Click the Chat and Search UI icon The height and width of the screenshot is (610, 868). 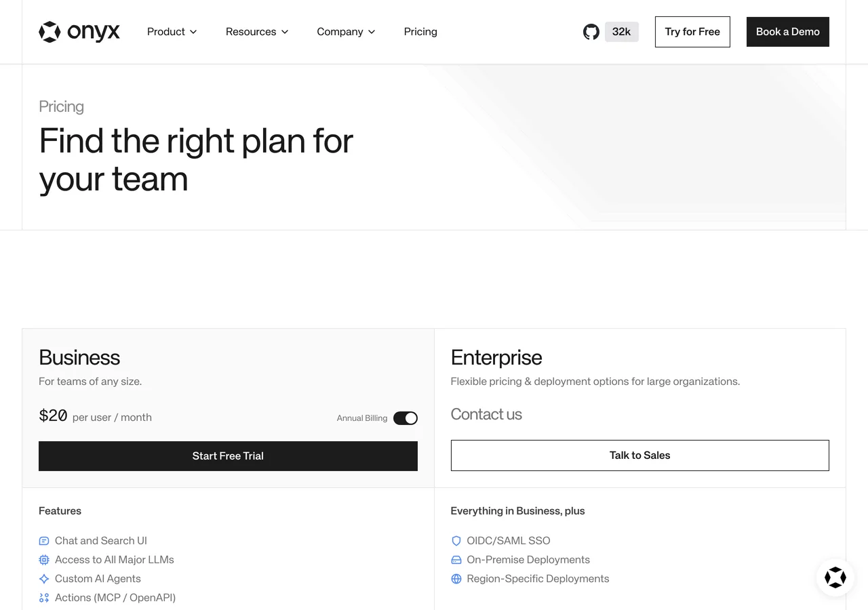tap(44, 541)
